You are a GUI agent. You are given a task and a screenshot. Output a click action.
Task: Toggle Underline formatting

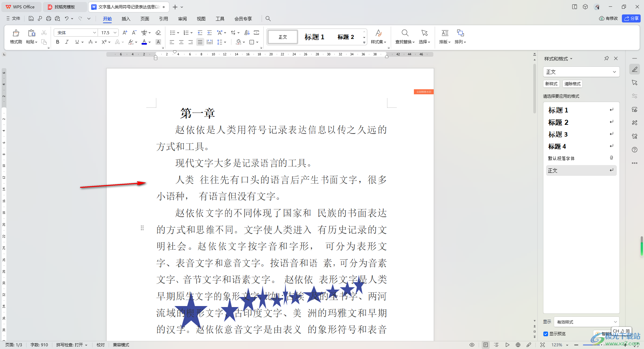[x=77, y=42]
